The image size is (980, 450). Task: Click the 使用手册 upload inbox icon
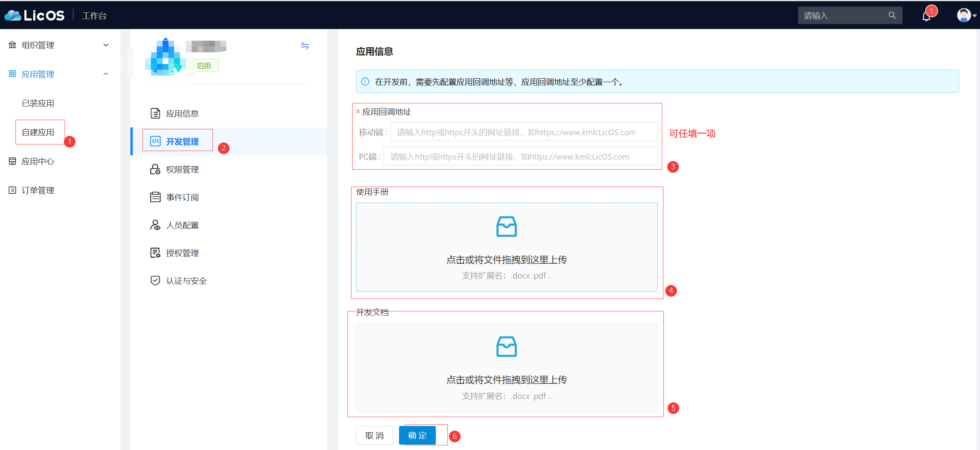coord(507,227)
